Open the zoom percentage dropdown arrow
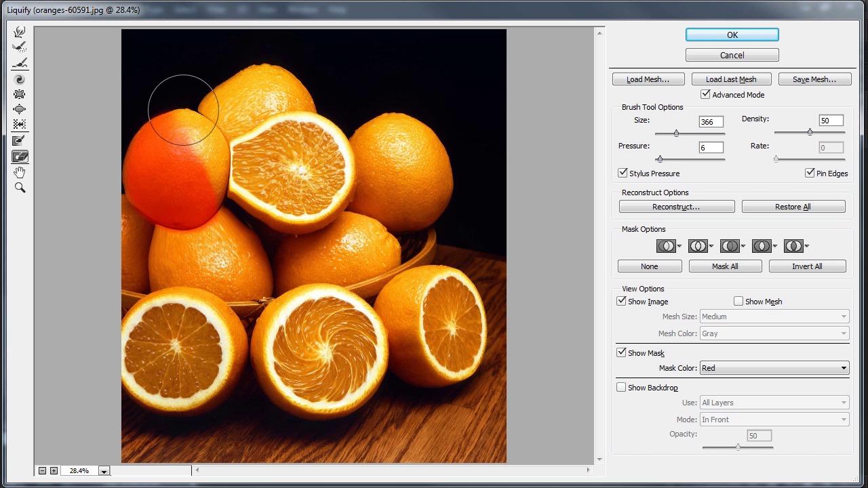Screen dimensions: 868x488 [x=104, y=471]
